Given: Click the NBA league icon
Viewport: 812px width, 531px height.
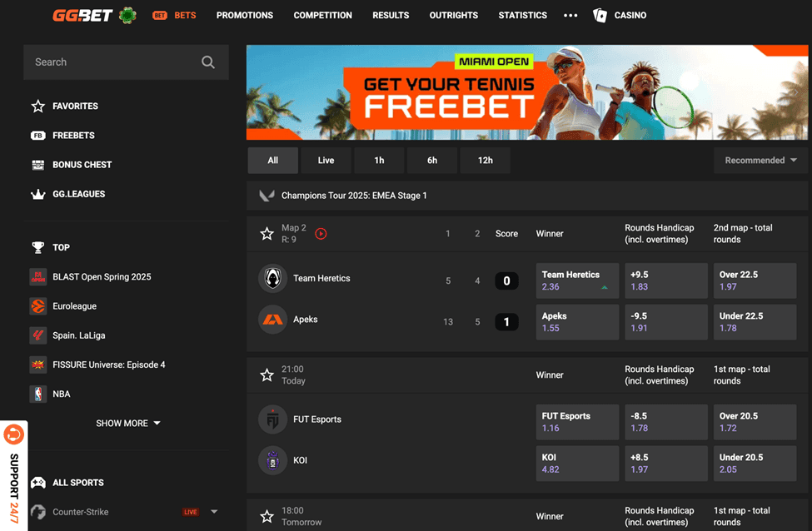Looking at the screenshot, I should pos(37,394).
